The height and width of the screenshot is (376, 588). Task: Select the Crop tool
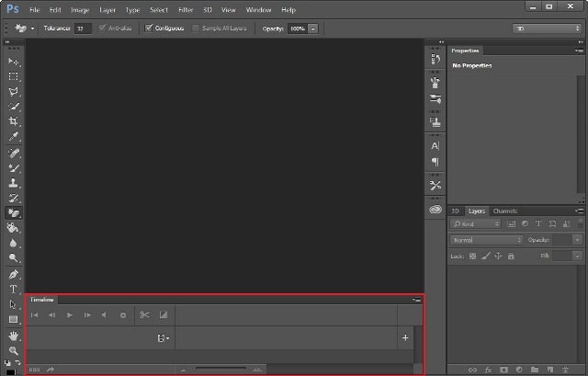pyautogui.click(x=14, y=121)
